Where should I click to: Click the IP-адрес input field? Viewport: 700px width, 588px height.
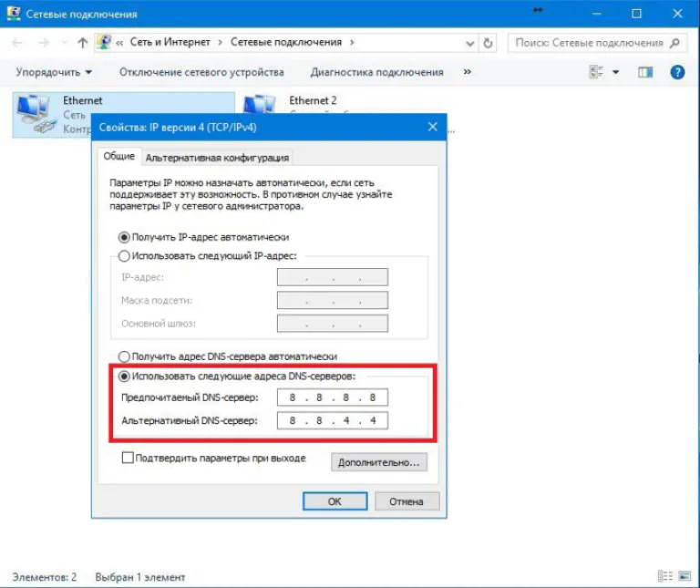pos(332,277)
